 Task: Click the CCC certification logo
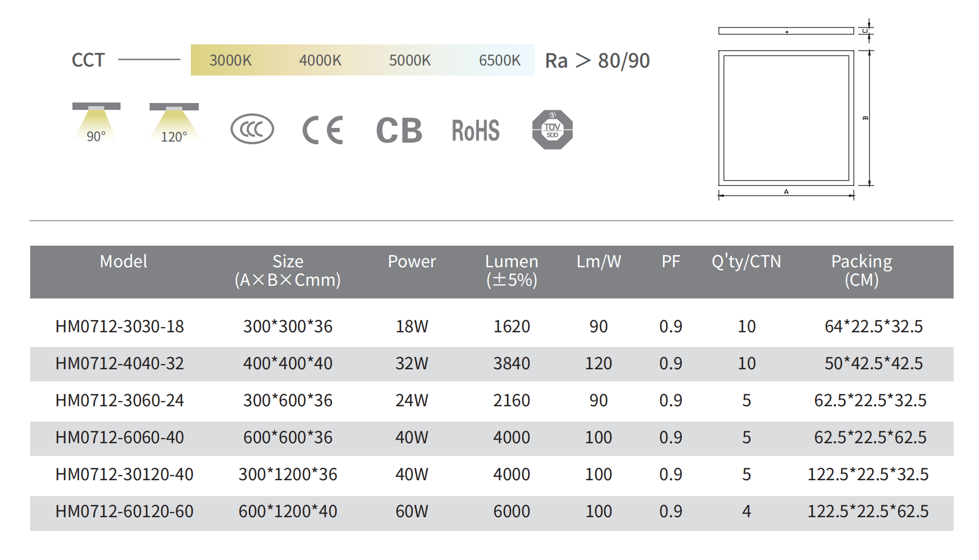click(x=252, y=129)
